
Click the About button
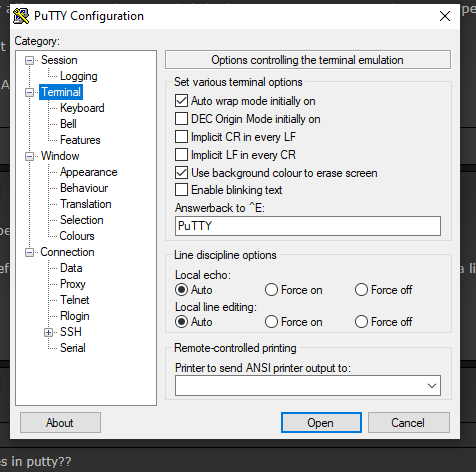coord(60,423)
